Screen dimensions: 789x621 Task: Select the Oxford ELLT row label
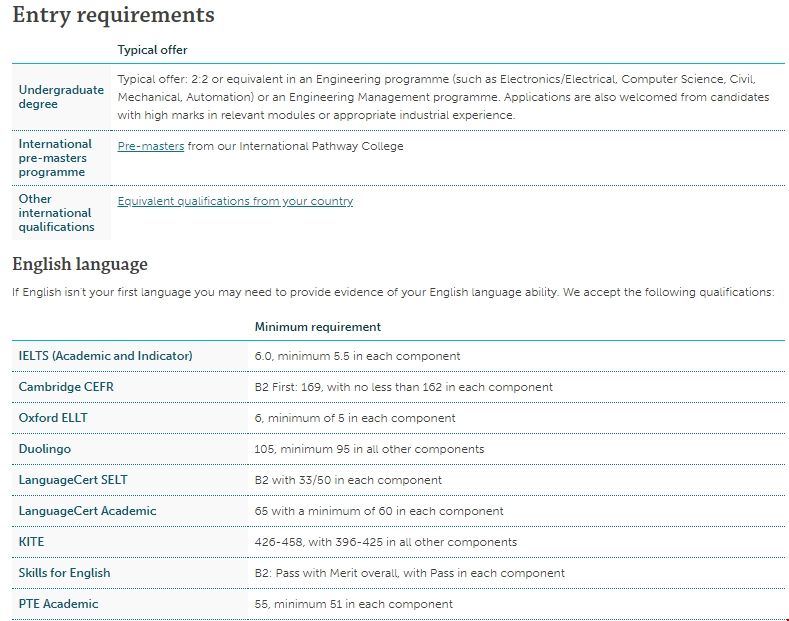(x=55, y=418)
